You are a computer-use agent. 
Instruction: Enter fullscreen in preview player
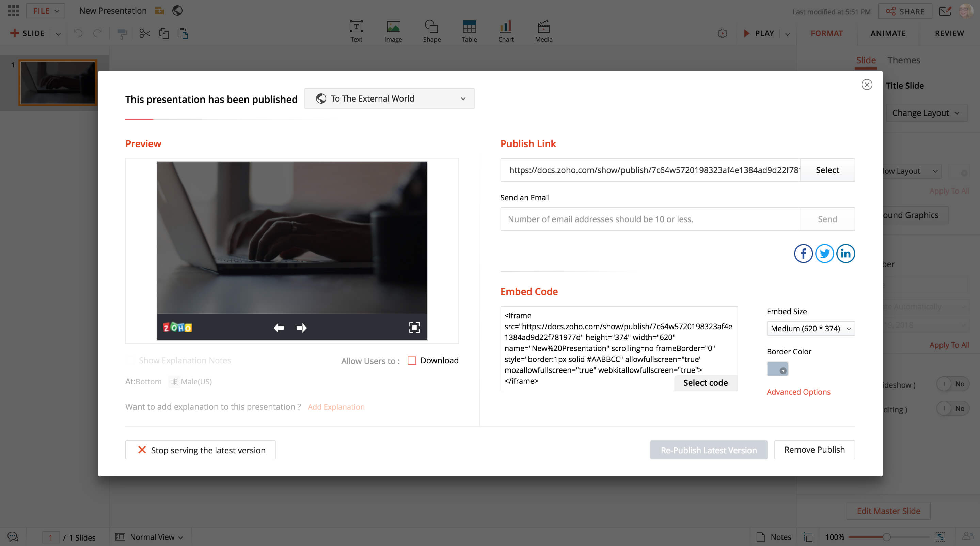point(414,328)
